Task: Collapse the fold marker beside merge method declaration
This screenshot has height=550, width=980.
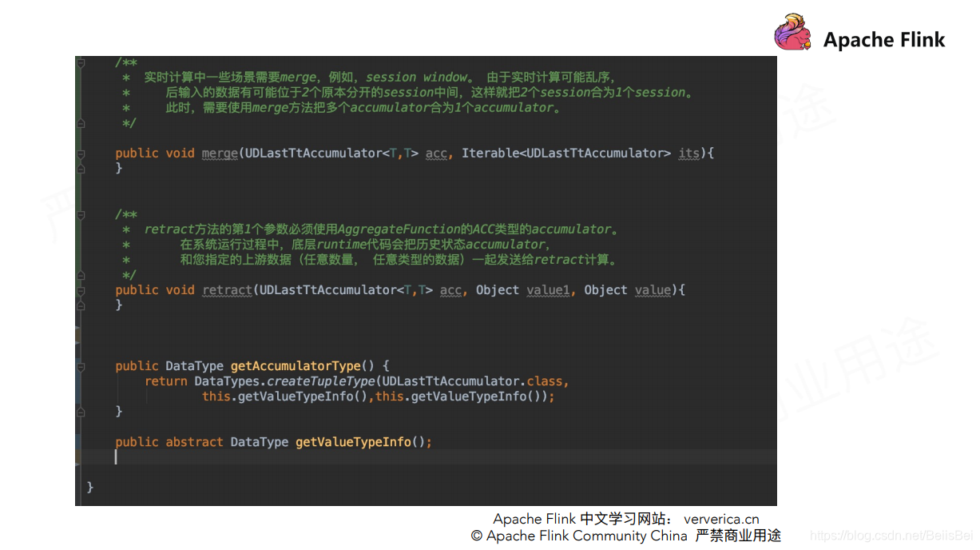Action: 80,153
